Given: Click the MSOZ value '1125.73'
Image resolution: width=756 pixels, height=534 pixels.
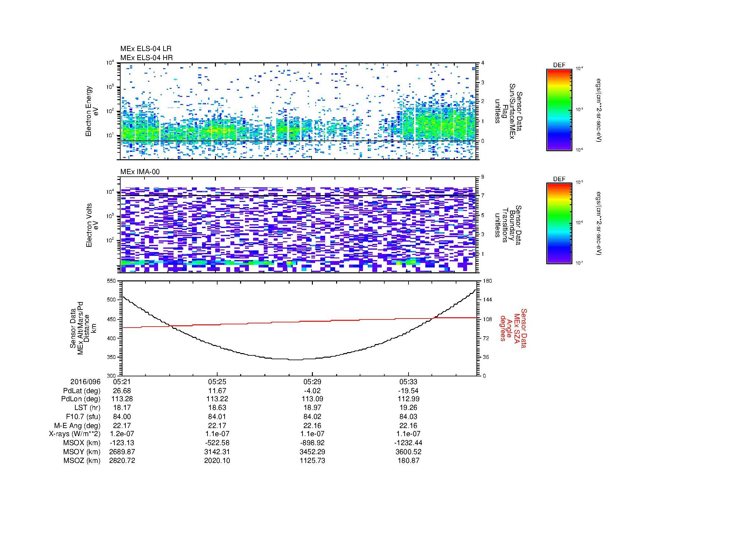Looking at the screenshot, I should pos(312,461).
